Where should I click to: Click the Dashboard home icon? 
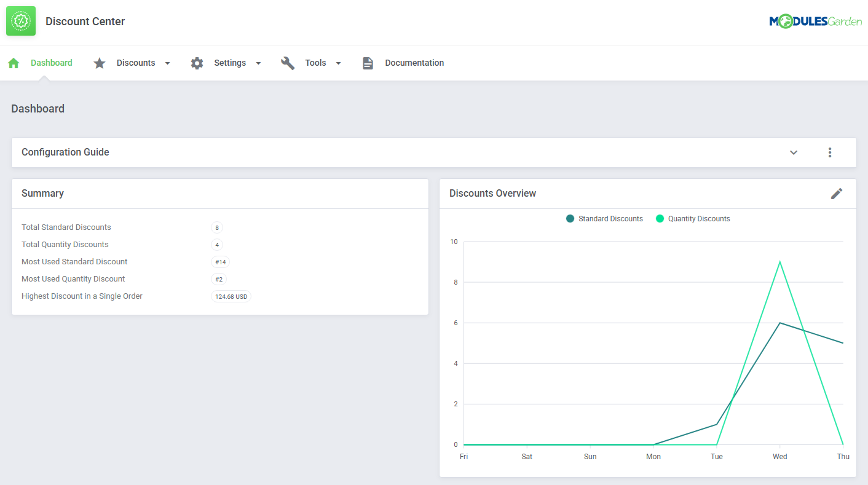point(14,63)
